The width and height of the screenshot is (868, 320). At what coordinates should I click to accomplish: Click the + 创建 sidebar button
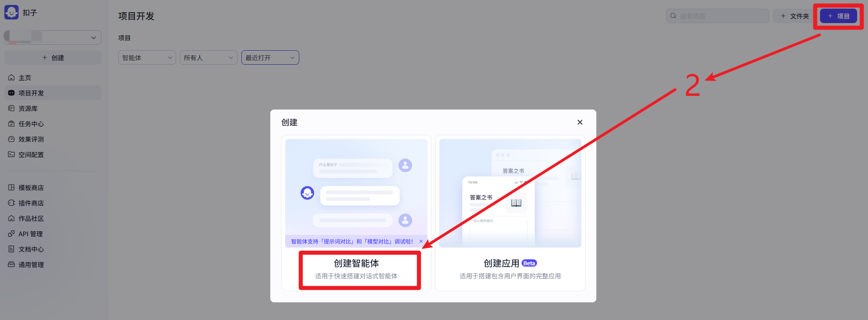coord(53,58)
